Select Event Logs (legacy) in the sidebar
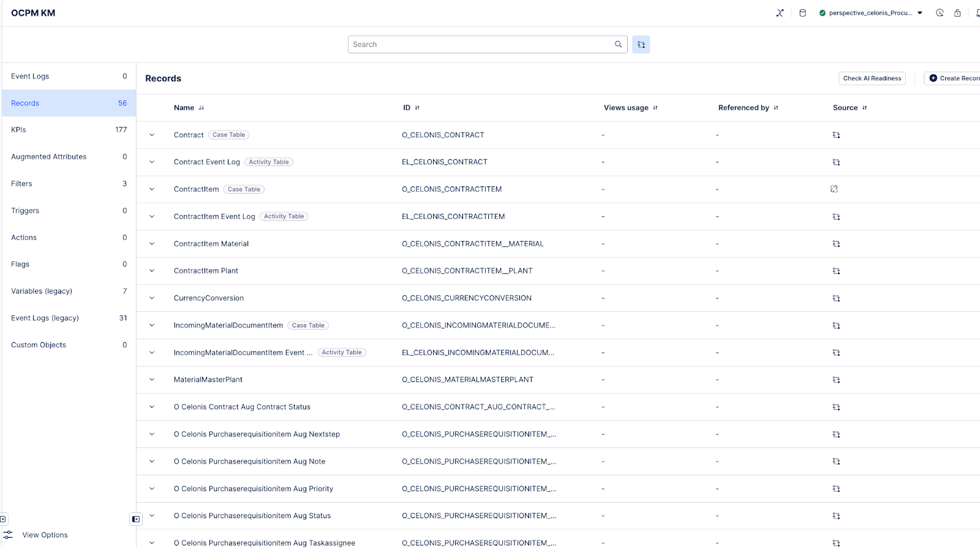 (x=69, y=318)
